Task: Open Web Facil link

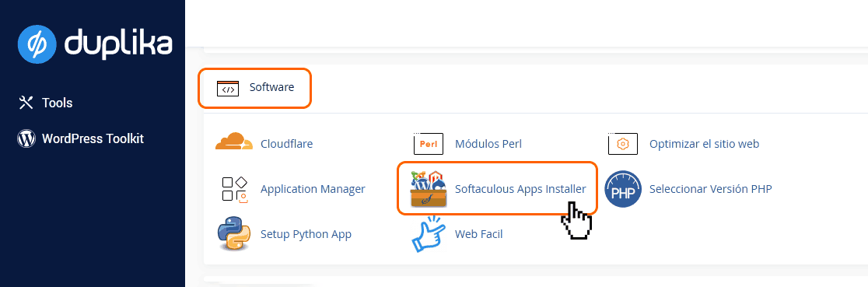Action: (479, 234)
